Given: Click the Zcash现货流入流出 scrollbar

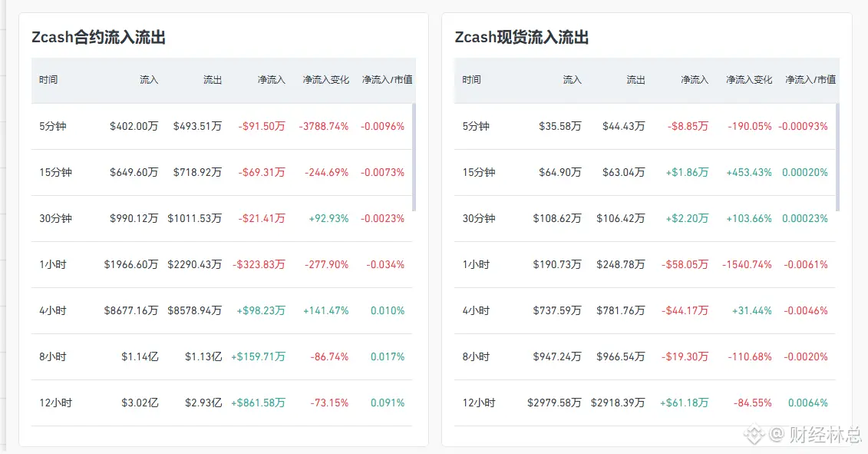Looking at the screenshot, I should 837,157.
